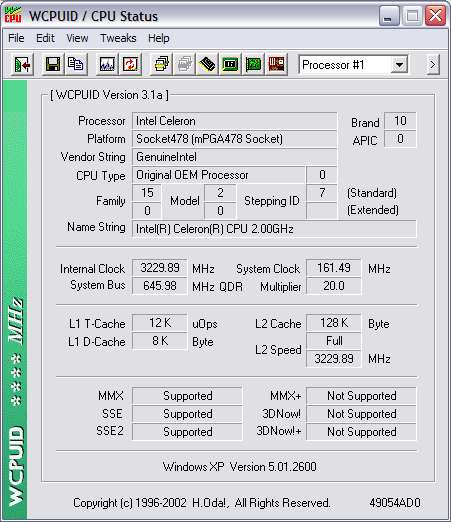Click the APIC value 0
The width and height of the screenshot is (451, 522).
click(400, 139)
